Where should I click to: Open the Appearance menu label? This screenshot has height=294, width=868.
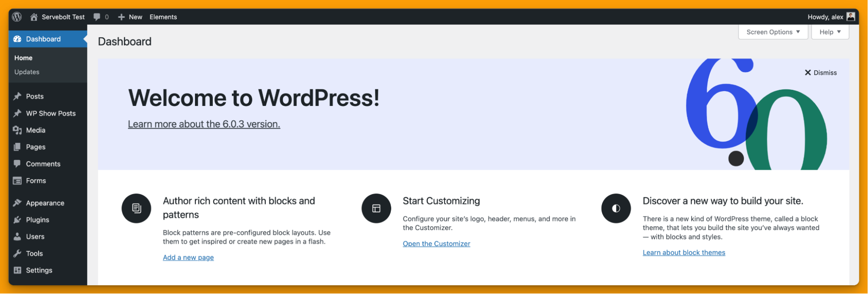tap(45, 203)
